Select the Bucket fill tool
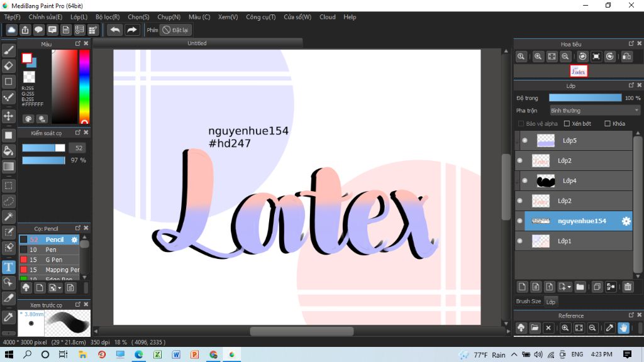This screenshot has width=644, height=362. 9,151
